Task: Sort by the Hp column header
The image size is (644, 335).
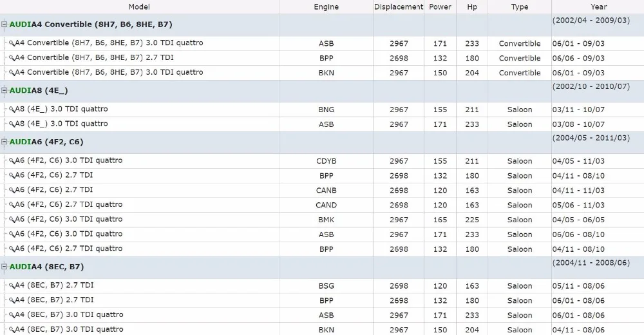Action: point(472,6)
